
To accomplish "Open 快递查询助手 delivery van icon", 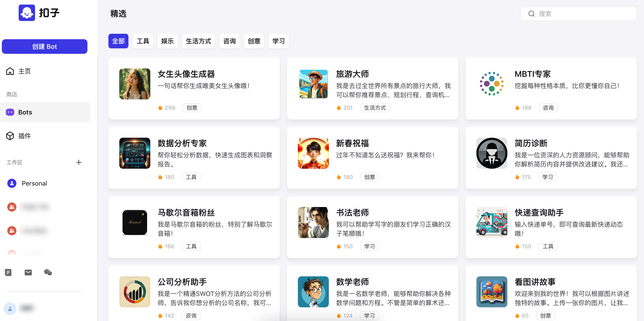I will click(492, 223).
